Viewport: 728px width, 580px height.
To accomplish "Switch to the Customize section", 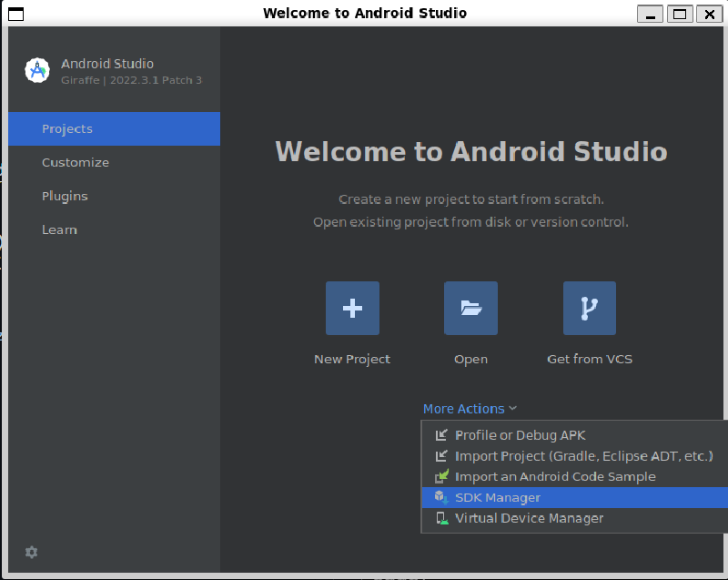I will coord(76,162).
